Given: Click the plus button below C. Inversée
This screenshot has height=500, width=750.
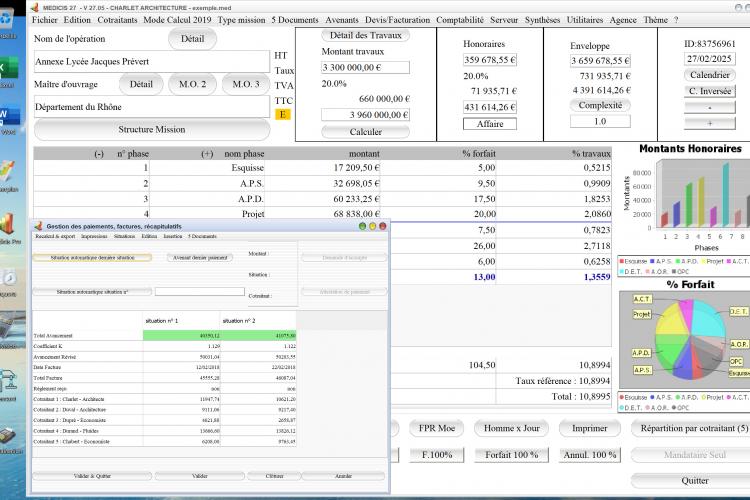Looking at the screenshot, I should pos(709,123).
